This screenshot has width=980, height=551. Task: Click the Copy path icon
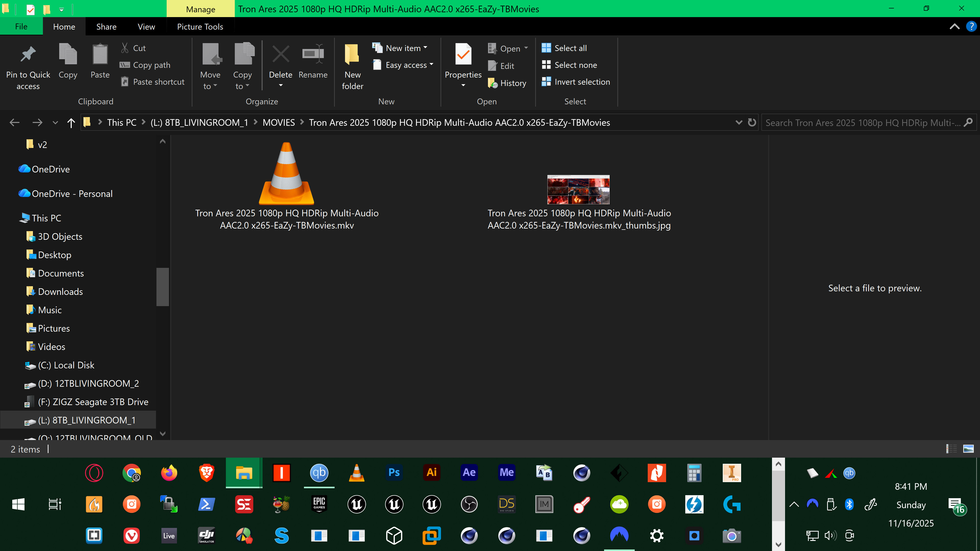pyautogui.click(x=125, y=65)
